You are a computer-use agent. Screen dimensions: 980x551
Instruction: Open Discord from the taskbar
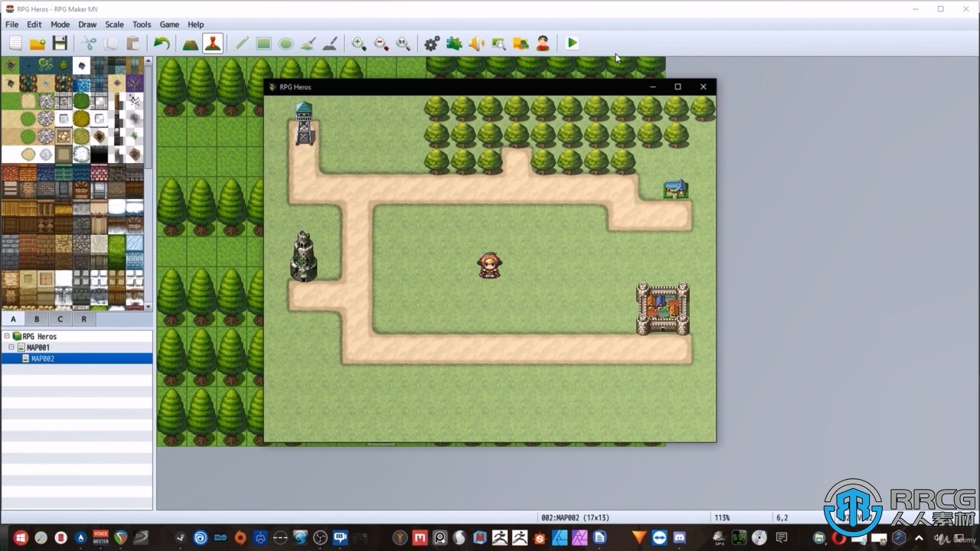click(679, 538)
